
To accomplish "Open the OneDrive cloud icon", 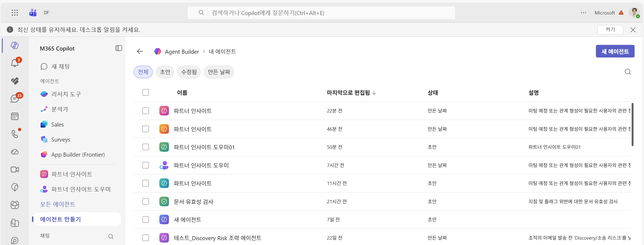I will point(15,152).
